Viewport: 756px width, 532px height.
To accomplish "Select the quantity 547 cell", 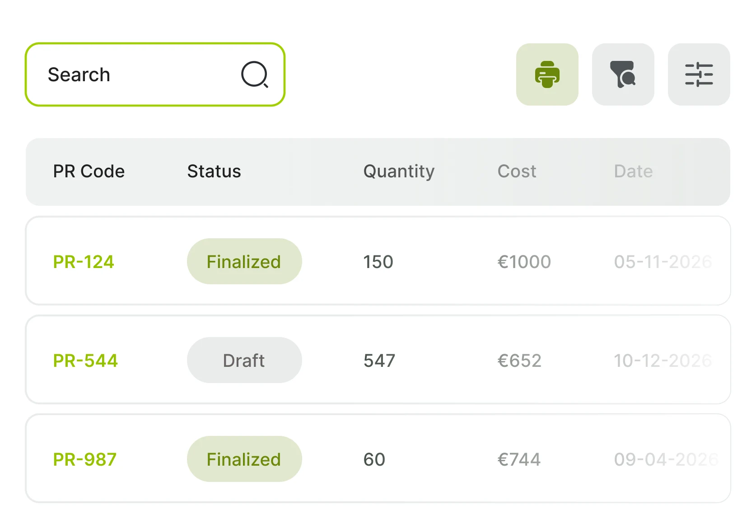I will pos(379,361).
